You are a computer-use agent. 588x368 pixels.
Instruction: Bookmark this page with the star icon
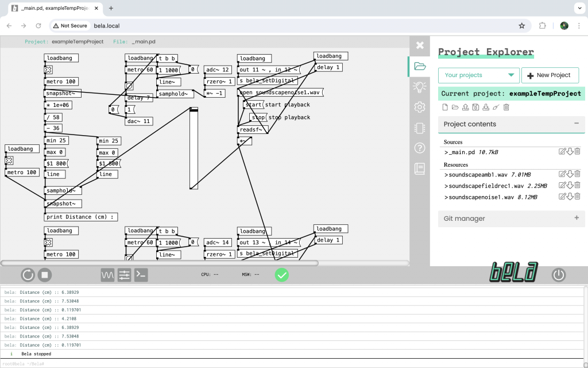[521, 26]
